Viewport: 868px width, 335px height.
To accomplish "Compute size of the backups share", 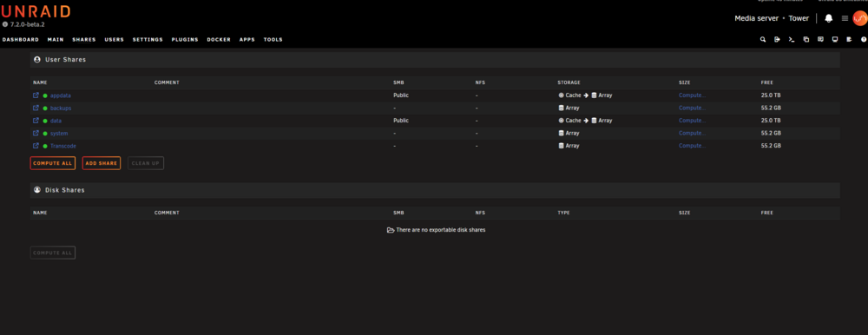I will coord(692,108).
